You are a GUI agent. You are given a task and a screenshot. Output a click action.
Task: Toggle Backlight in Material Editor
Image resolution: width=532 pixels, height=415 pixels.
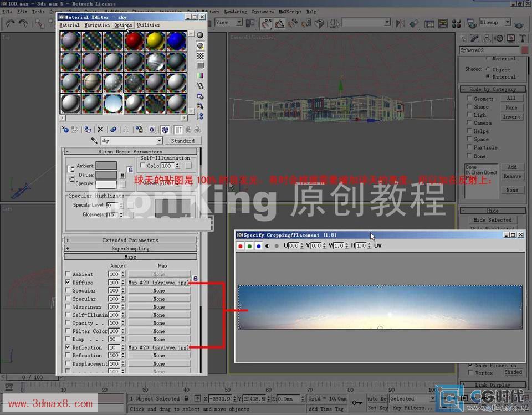200,46
